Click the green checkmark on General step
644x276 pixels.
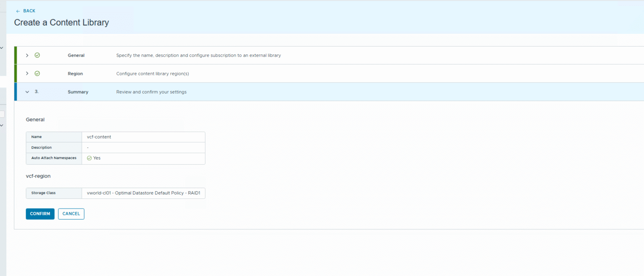37,55
